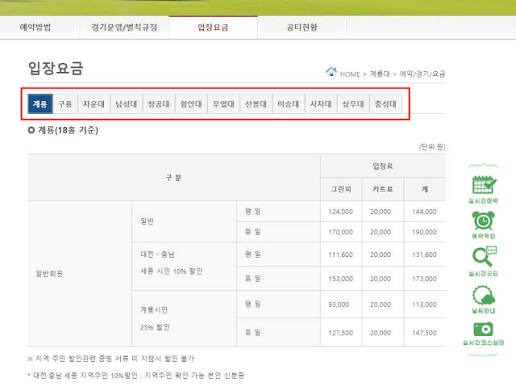Click the total value 113,000
This screenshot has height=387, width=516.
point(424,304)
